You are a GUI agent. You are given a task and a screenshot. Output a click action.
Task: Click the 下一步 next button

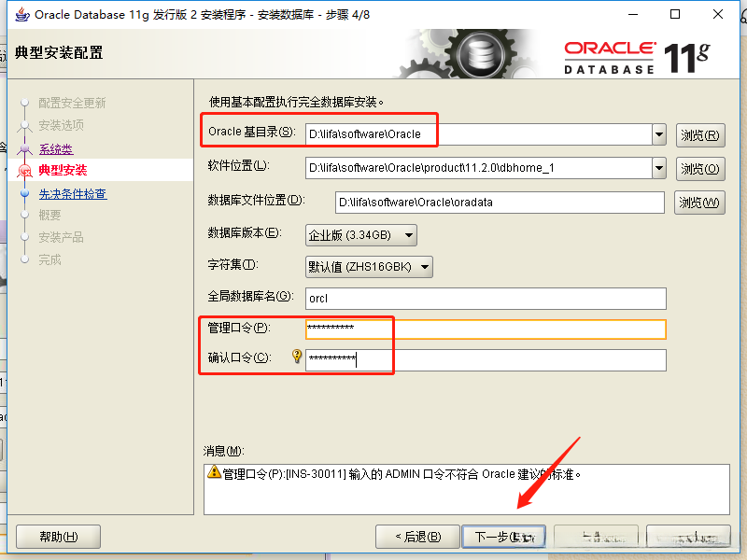coord(504,538)
